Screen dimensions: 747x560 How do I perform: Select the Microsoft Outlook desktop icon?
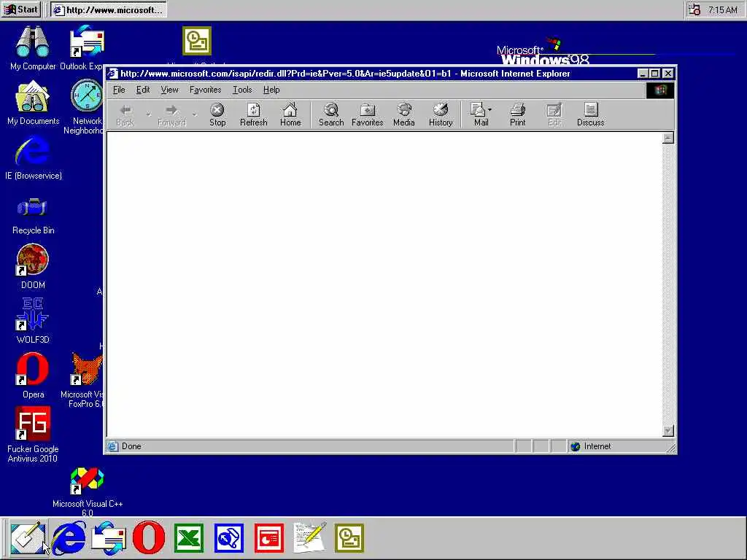pyautogui.click(x=197, y=41)
